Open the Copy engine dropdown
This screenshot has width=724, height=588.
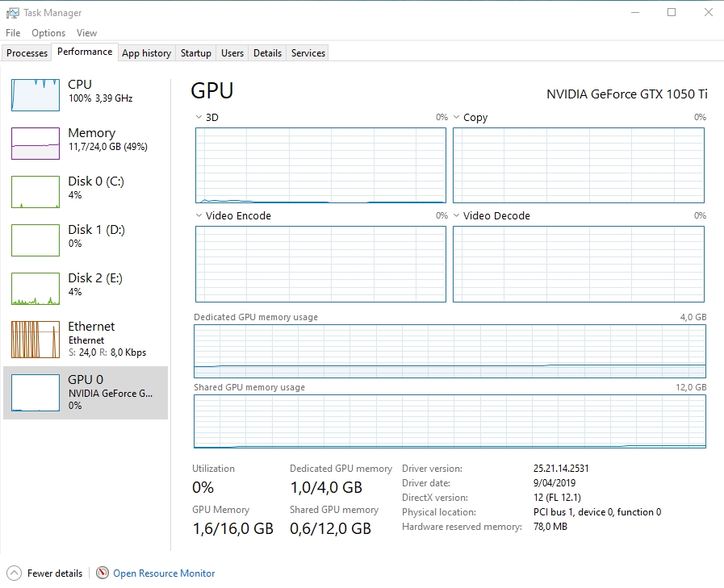pos(457,118)
